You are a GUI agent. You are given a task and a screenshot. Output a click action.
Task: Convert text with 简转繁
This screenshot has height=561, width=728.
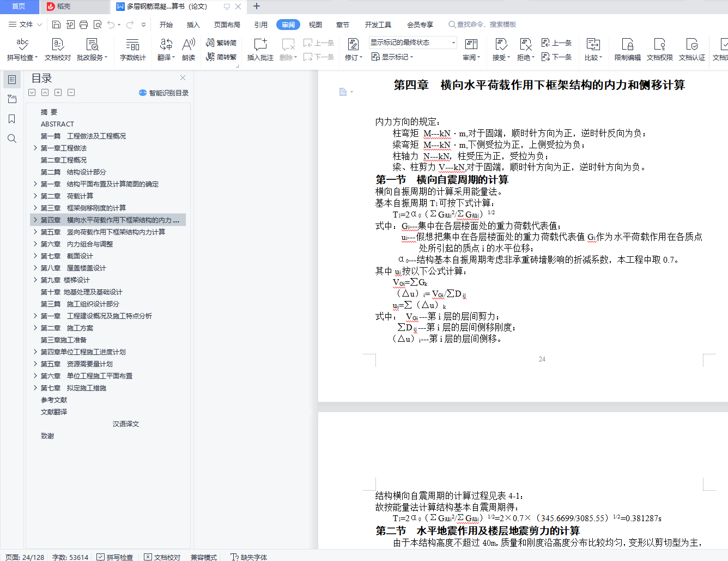221,57
